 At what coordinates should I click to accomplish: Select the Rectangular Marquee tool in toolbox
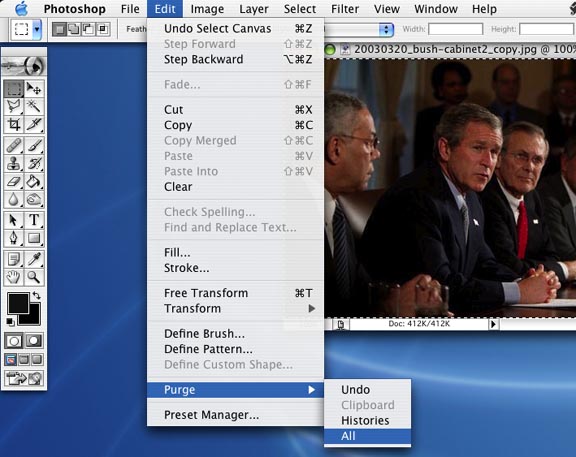pyautogui.click(x=14, y=89)
